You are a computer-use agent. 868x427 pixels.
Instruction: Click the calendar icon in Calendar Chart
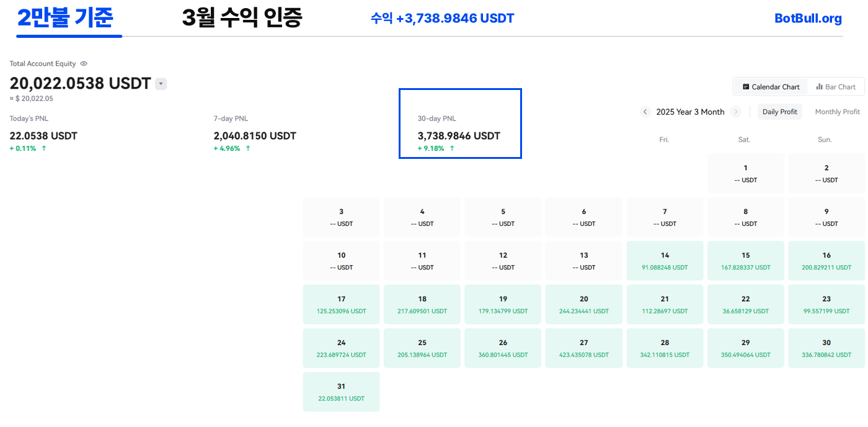(x=746, y=87)
